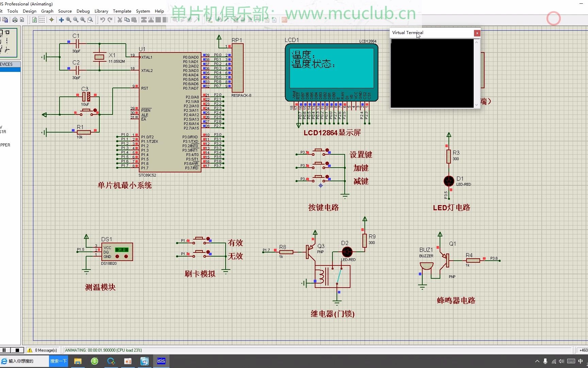This screenshot has width=588, height=368.
Task: Toggle the grid dots display icon
Action: point(42,20)
